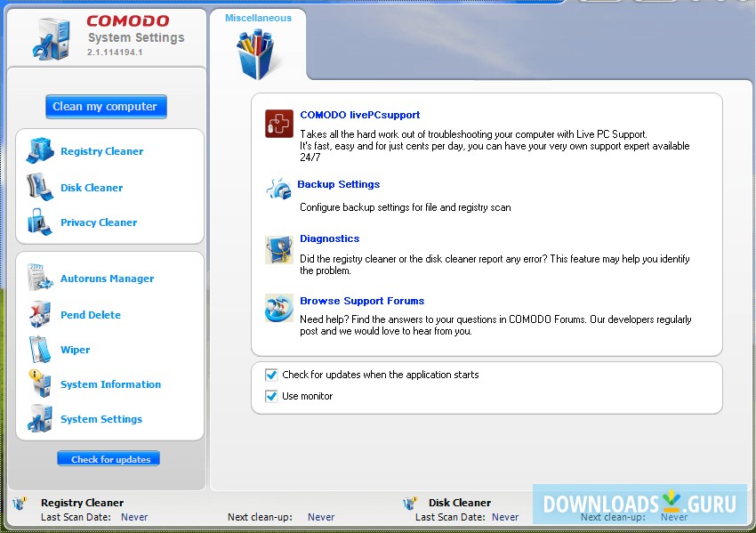The width and height of the screenshot is (756, 533).
Task: Select Wiper in the sidebar
Action: (76, 350)
